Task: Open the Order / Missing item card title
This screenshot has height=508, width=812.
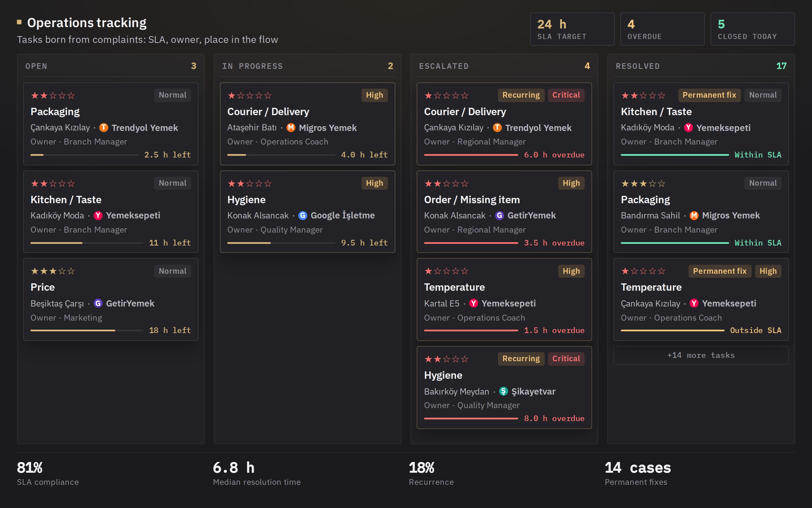Action: [x=472, y=200]
